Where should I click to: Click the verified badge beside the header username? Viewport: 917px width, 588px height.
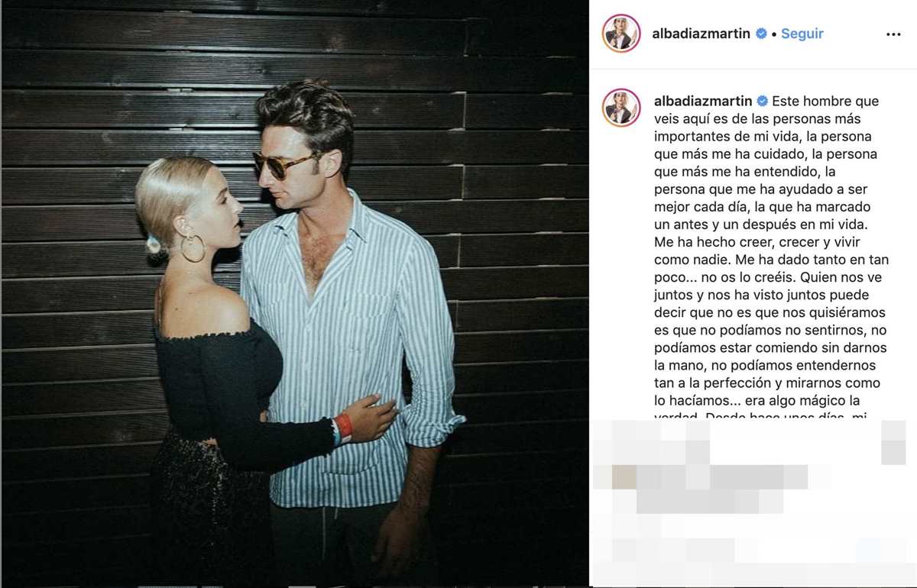tap(761, 34)
